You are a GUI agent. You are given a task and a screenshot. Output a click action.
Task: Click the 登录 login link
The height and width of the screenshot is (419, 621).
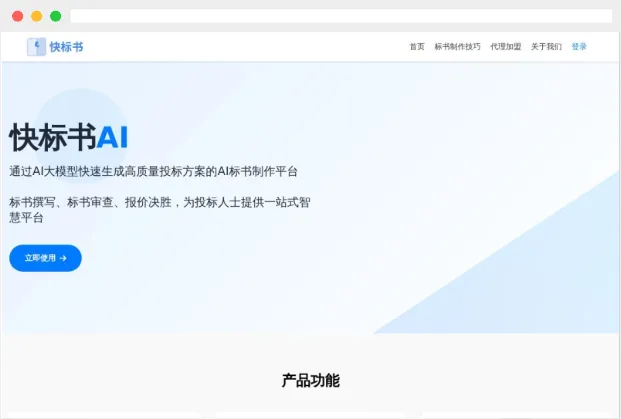579,47
